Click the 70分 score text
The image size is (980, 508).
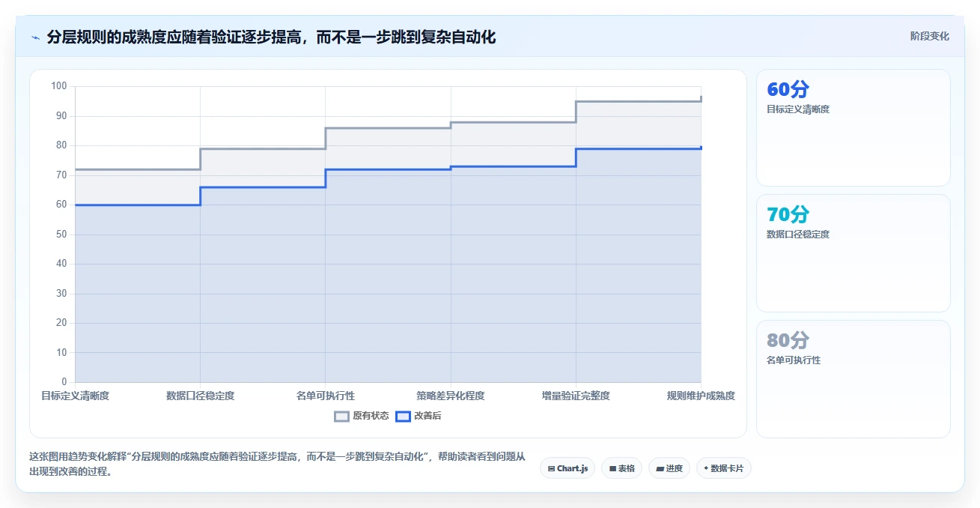click(788, 214)
